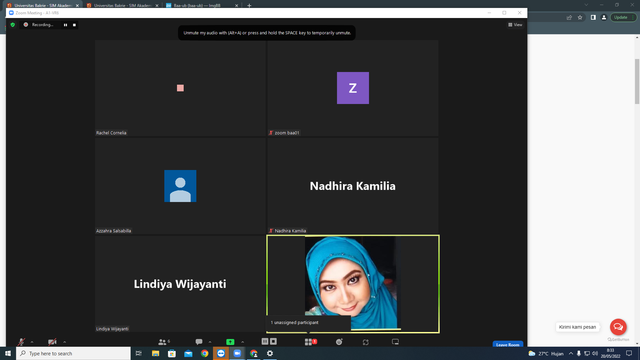
Task: Stop the recording at top left
Action: pyautogui.click(x=74, y=25)
